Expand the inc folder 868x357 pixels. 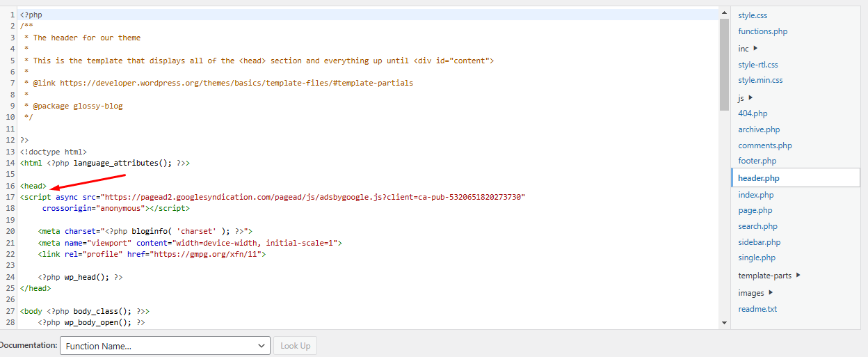pos(748,49)
